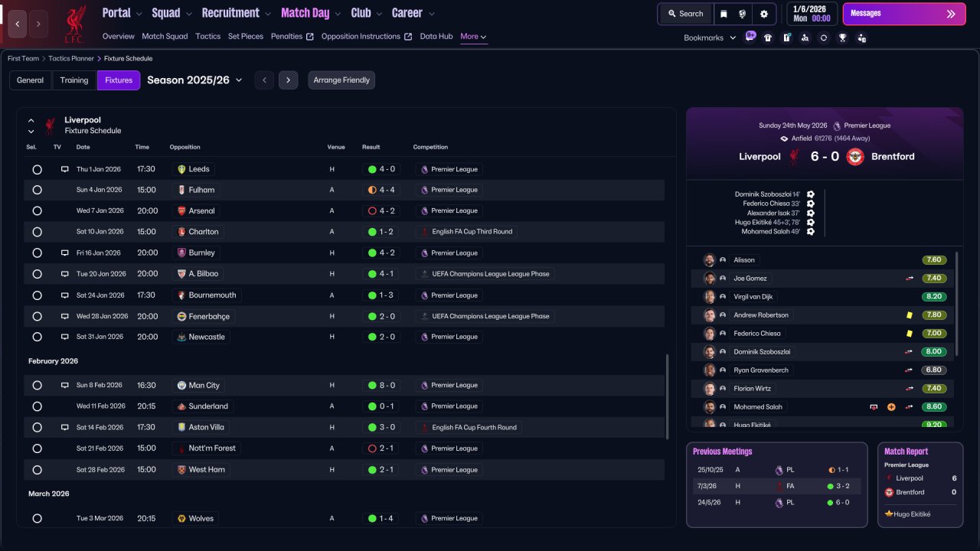Switch to the General tab
Viewport: 980px width, 551px height.
[31, 80]
